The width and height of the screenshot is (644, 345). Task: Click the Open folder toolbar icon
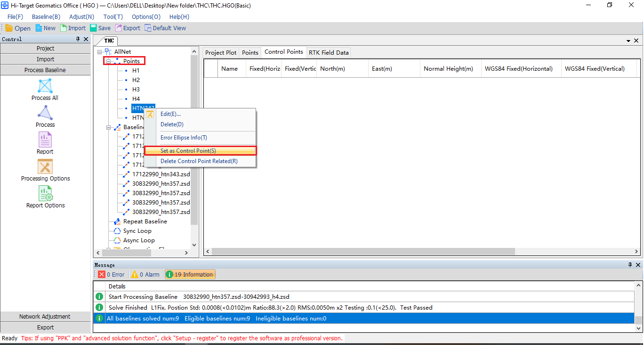click(x=9, y=28)
